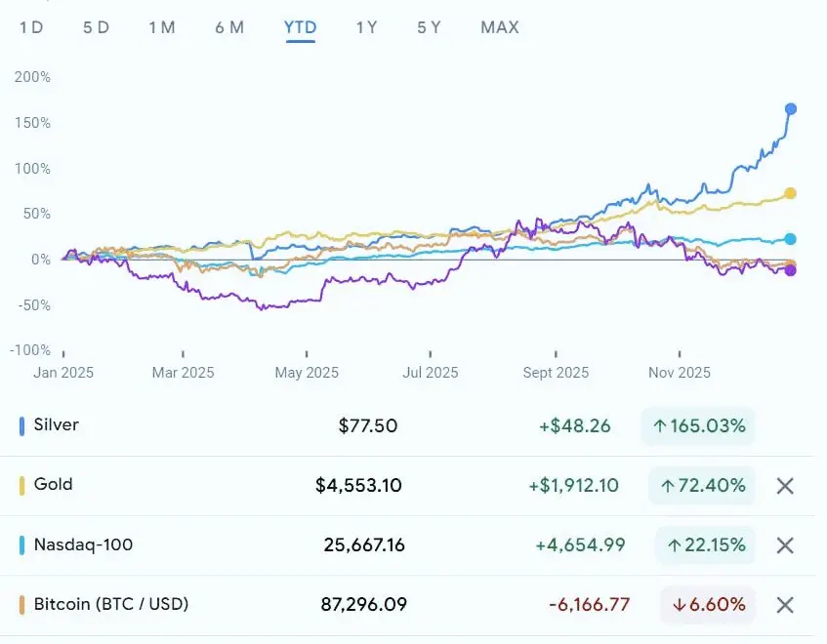The height and width of the screenshot is (644, 827).
Task: Click Gold's 72.40% gain badge
Action: (x=702, y=485)
